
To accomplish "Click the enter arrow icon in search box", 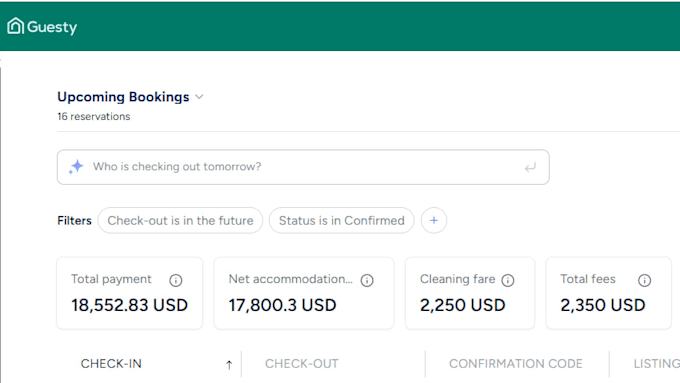I will point(530,167).
